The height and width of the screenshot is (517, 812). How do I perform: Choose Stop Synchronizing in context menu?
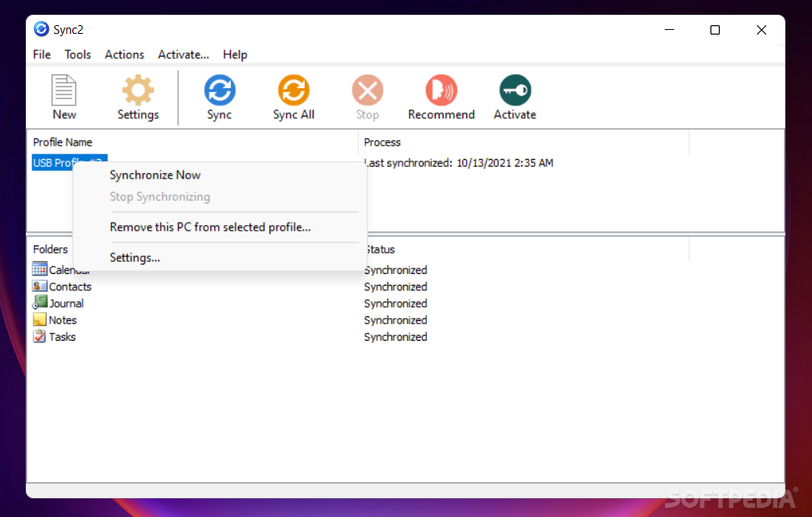(160, 197)
